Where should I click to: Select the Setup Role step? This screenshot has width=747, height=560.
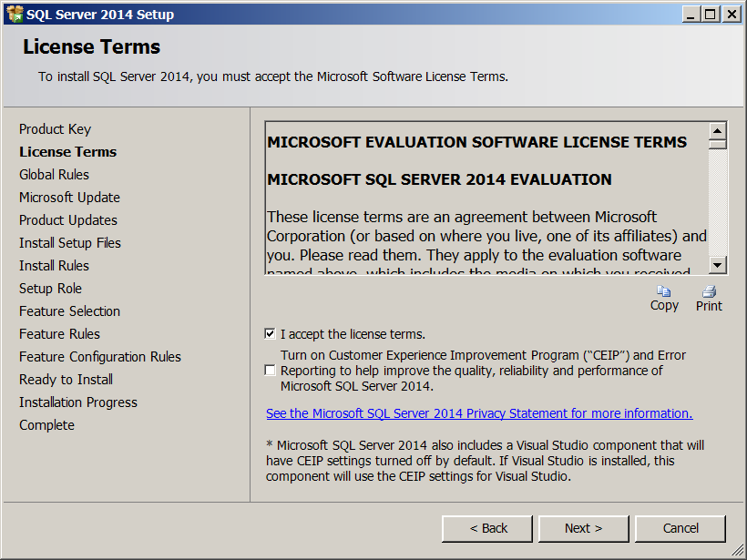50,289
